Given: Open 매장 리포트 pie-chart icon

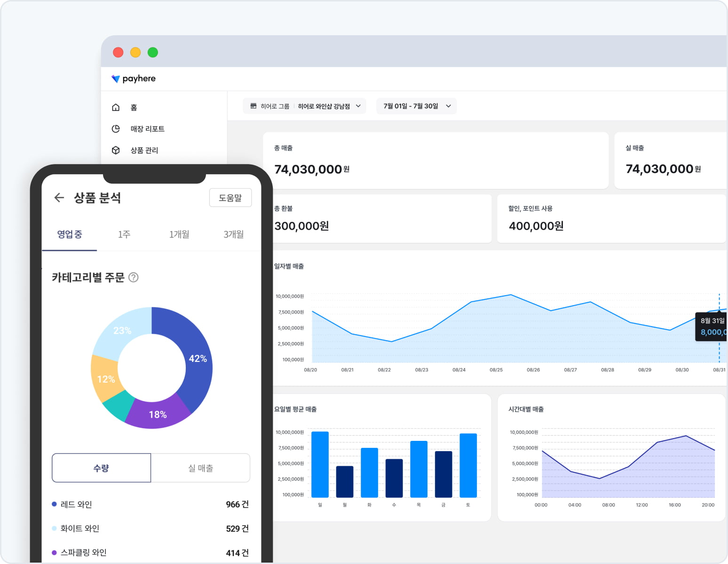Looking at the screenshot, I should click(x=116, y=129).
